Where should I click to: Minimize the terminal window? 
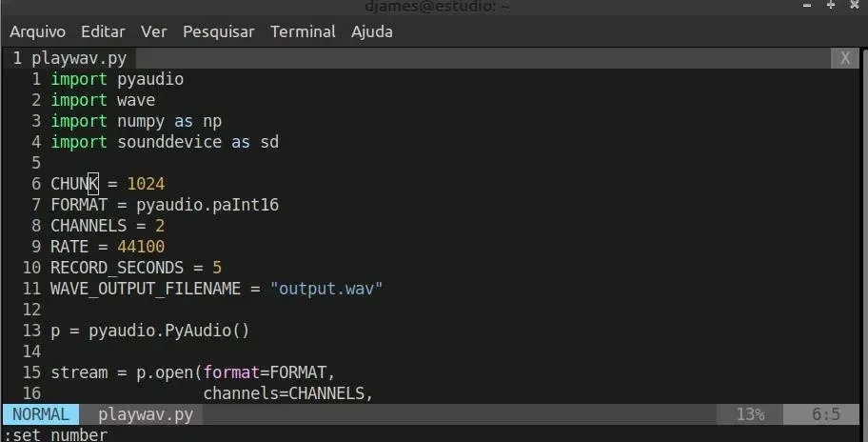coord(807,5)
